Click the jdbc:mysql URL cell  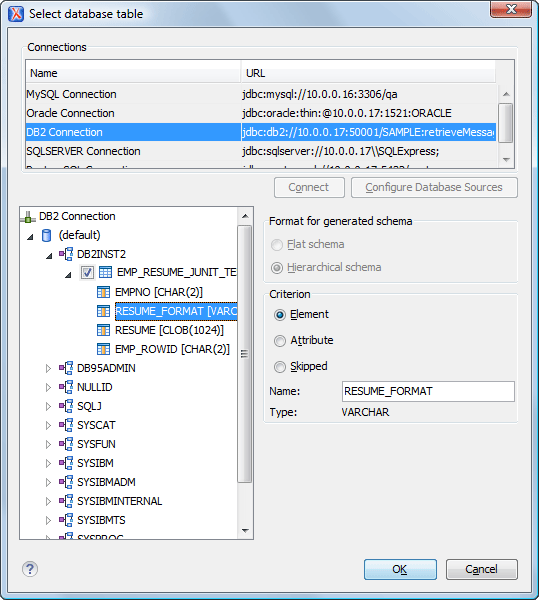368,94
